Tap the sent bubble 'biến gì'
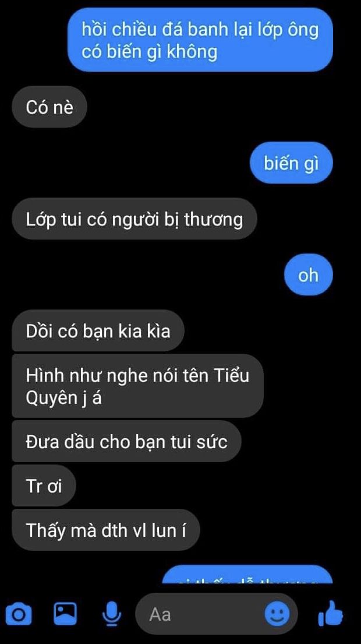This screenshot has width=361, height=644. click(x=291, y=163)
